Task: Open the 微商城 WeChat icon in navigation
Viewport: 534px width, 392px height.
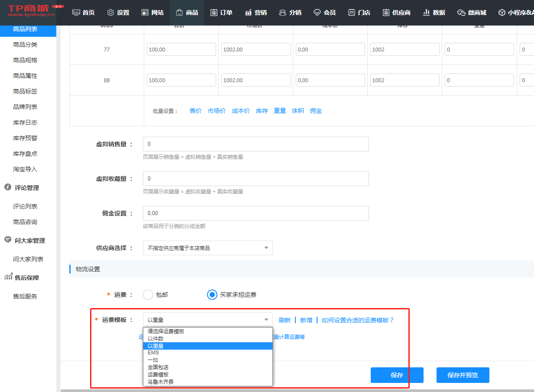Action: tap(461, 13)
